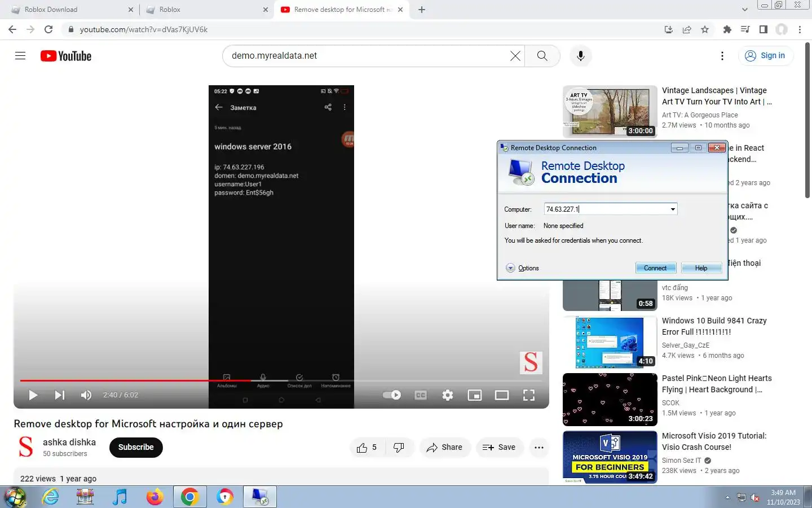812x508 pixels.
Task: Launch Firefox from taskbar
Action: (155, 497)
